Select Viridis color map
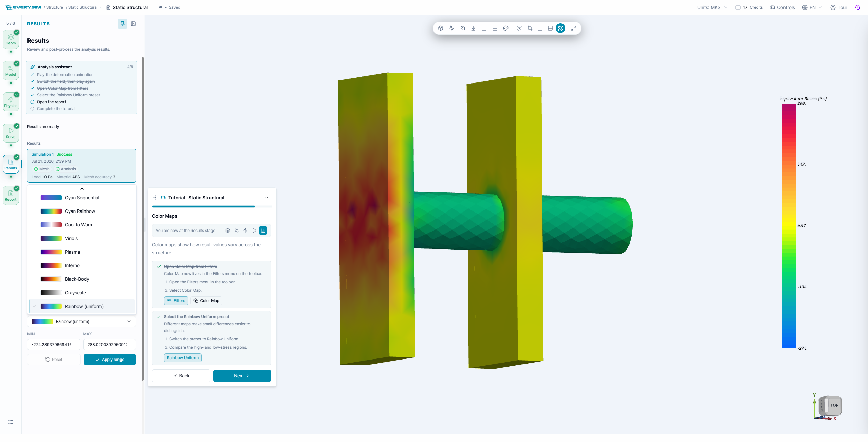 (x=82, y=238)
